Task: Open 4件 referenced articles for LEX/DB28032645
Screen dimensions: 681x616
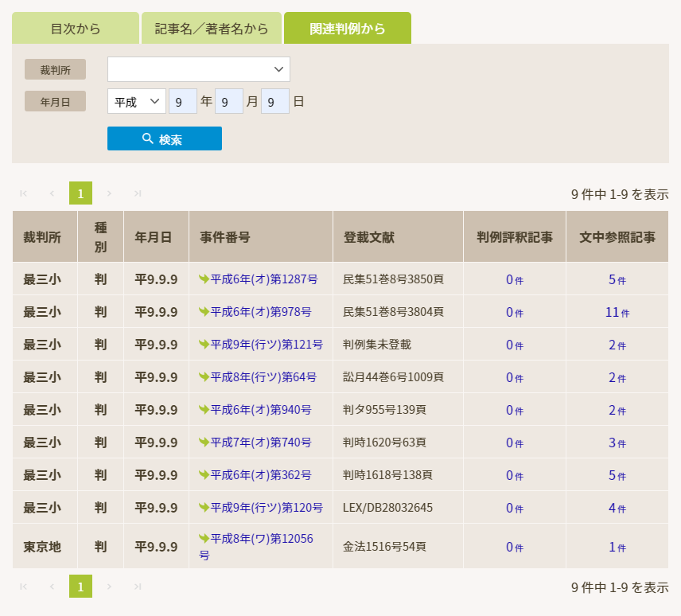Action: [x=617, y=508]
